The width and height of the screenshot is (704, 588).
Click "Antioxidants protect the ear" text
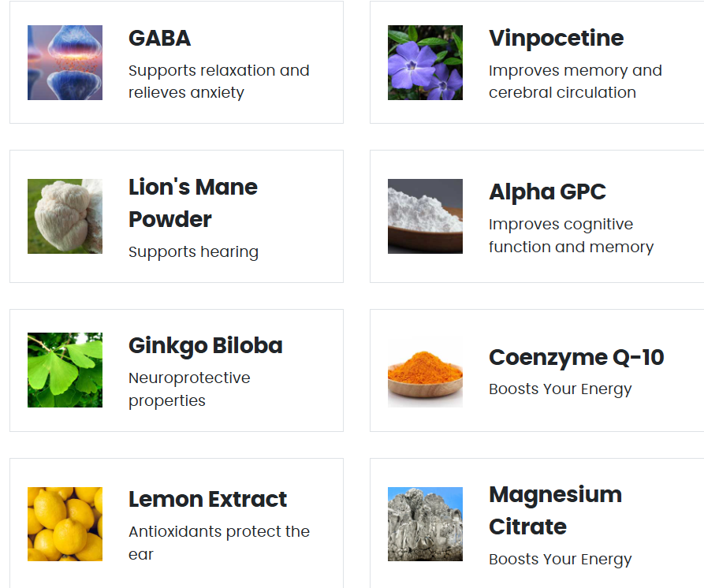(x=218, y=542)
